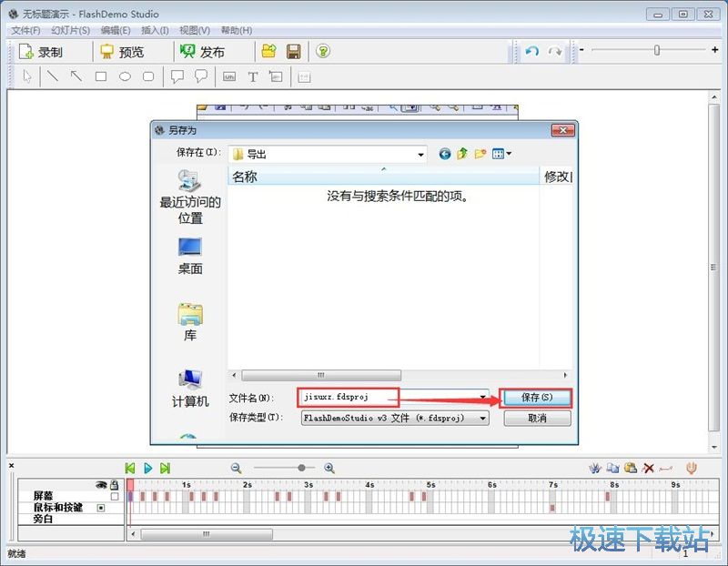Select the rectangle shape tool
Viewport: 728px width, 566px height.
pos(101,76)
